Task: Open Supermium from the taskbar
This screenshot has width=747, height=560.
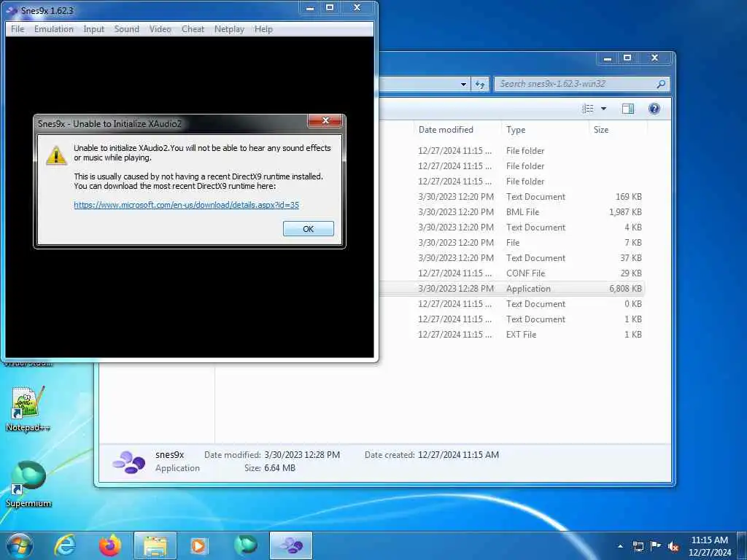Action: (x=245, y=545)
